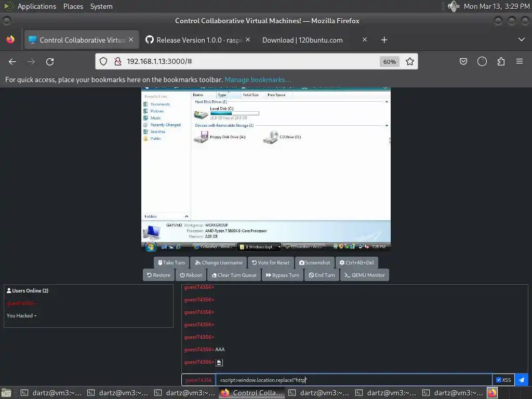Click the show desktop icon in bottom panel
The height and width of the screenshot is (399, 532).
(x=6, y=393)
